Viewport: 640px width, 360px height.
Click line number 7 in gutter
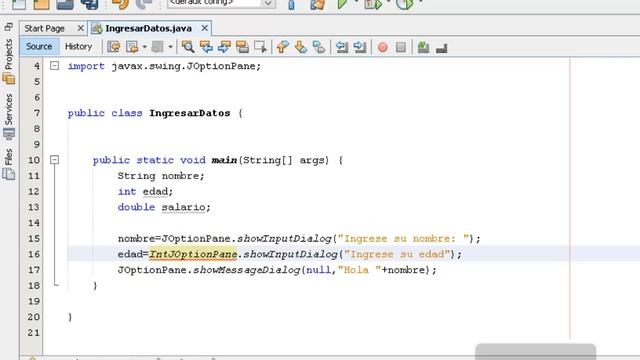[x=37, y=113]
